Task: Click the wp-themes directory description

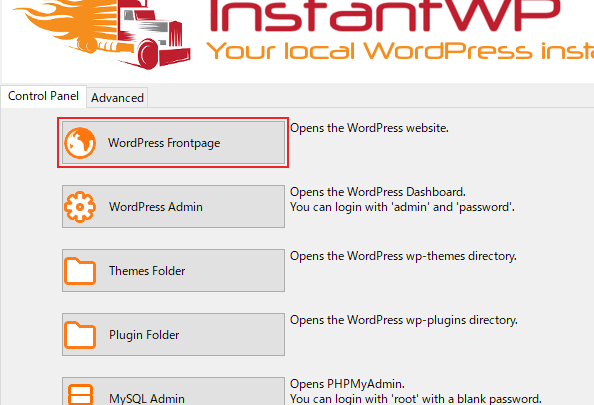Action: 403,256
